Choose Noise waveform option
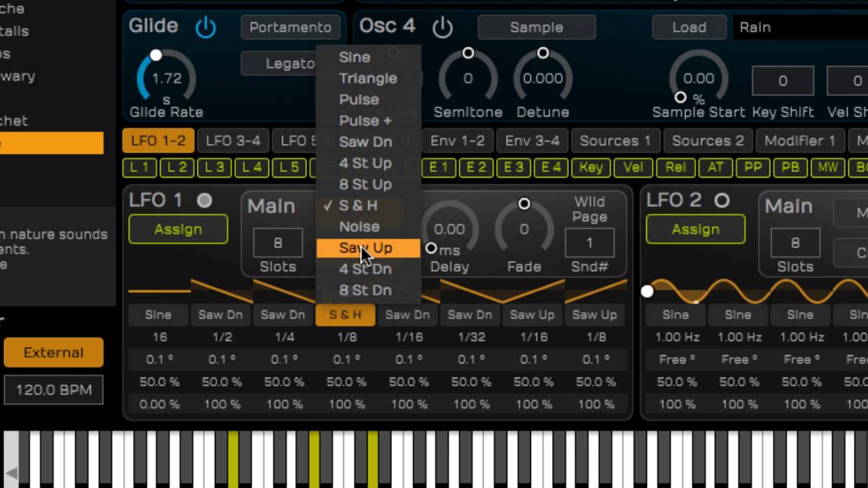 368,226
